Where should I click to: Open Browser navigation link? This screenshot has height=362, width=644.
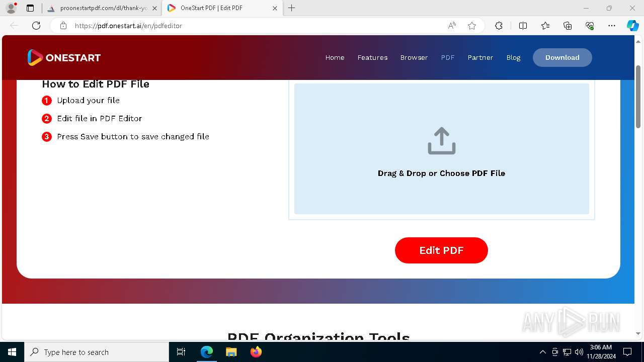pos(414,58)
